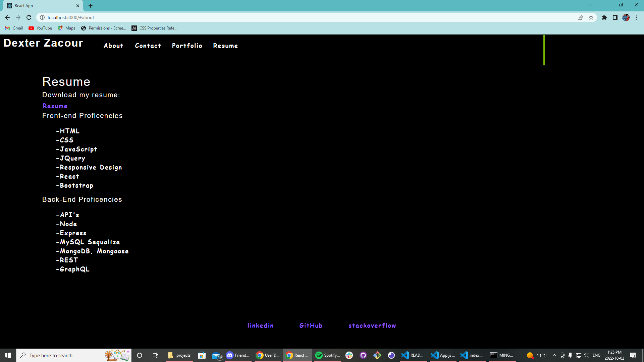This screenshot has width=644, height=362.
Task: Click the purple Resume download link
Action: click(x=55, y=106)
